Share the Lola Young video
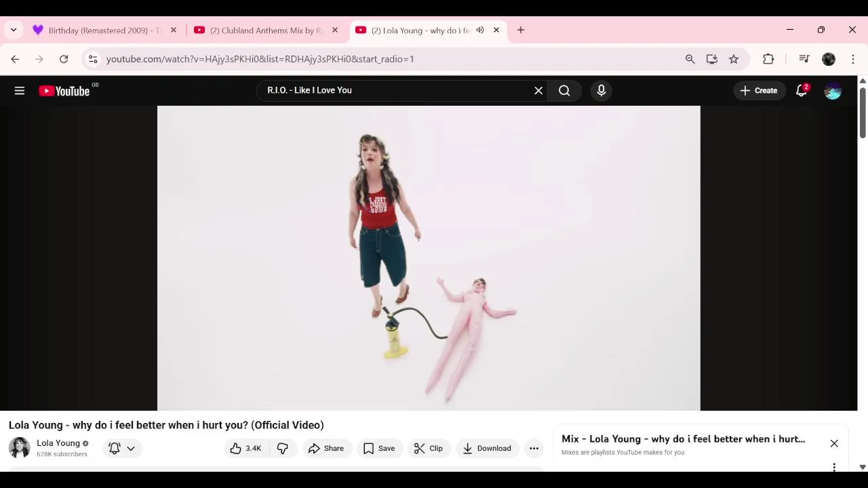The height and width of the screenshot is (488, 868). tap(326, 449)
